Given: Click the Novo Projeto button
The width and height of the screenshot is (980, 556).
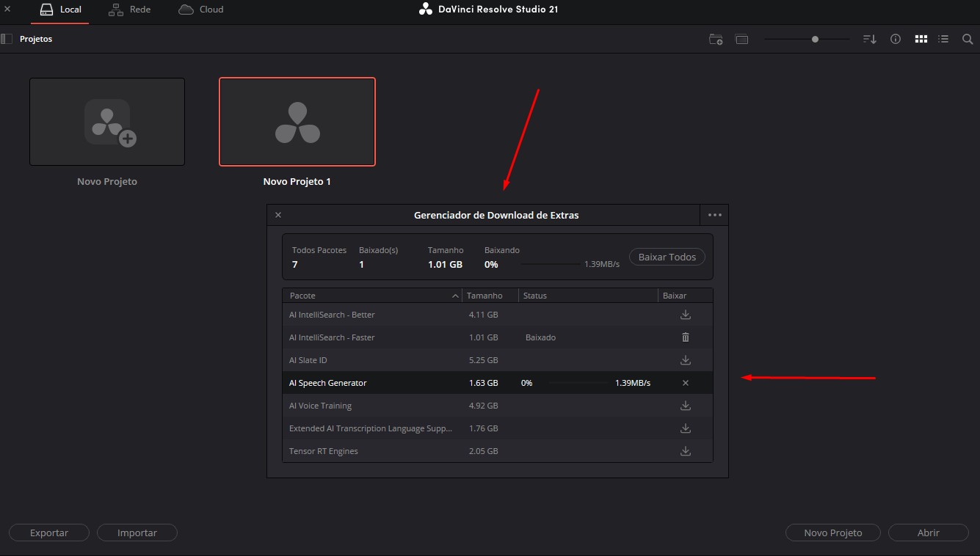Looking at the screenshot, I should point(833,533).
